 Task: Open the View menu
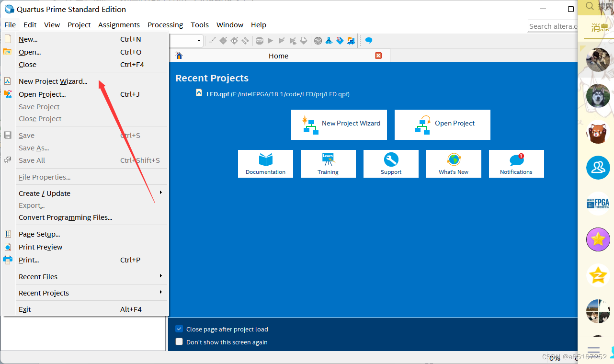pyautogui.click(x=52, y=25)
